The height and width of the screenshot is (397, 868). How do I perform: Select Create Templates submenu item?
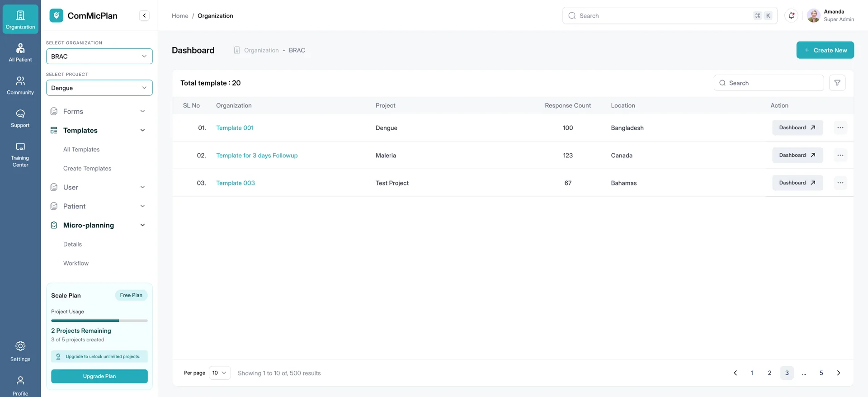[87, 168]
